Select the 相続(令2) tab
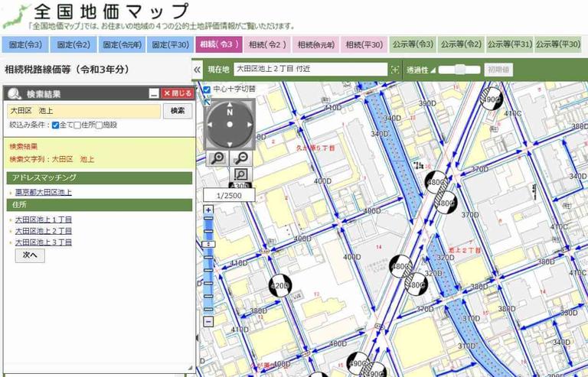588x377 pixels. pyautogui.click(x=267, y=44)
